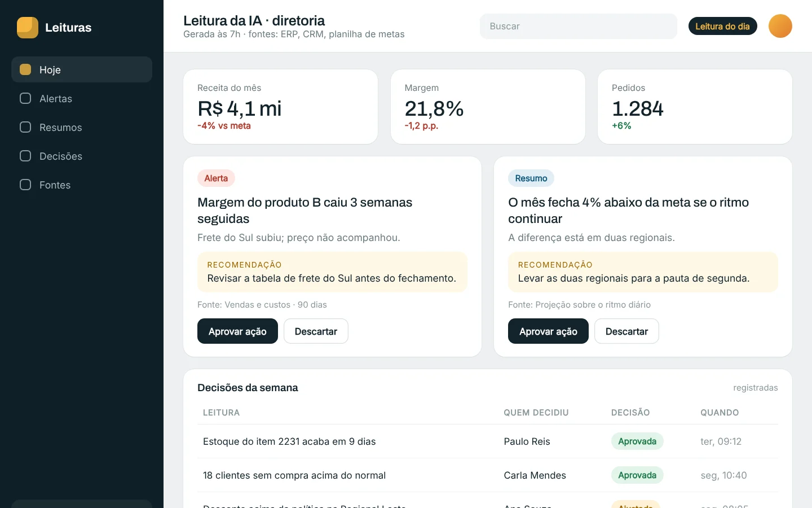Click the LEITURA column header
This screenshot has width=812, height=508.
(221, 413)
